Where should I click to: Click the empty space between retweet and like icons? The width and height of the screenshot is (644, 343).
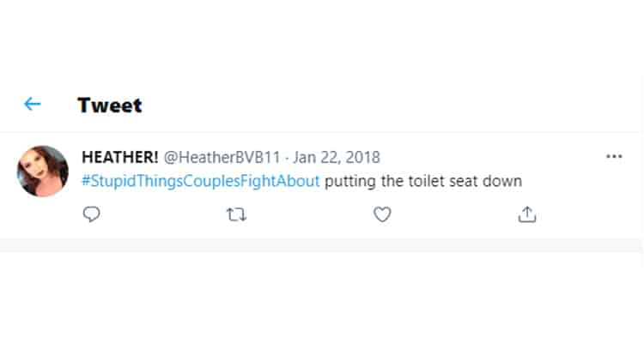coord(309,215)
